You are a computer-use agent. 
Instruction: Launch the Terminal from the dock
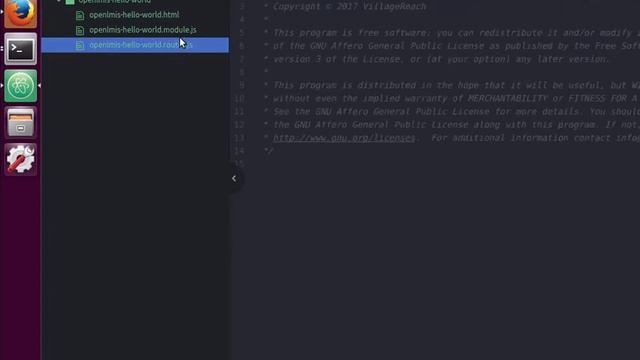[x=20, y=49]
